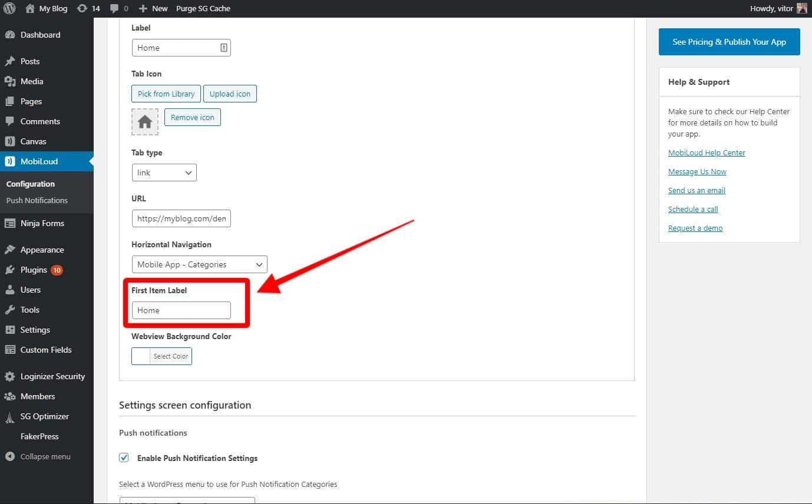
Task: Click the Posts pin icon
Action: 10,61
